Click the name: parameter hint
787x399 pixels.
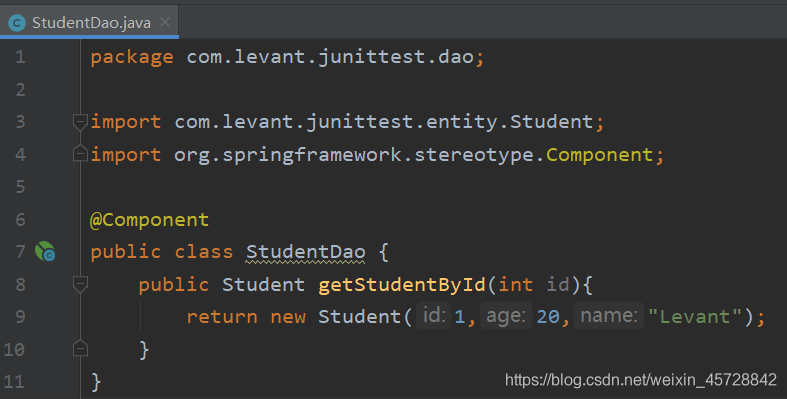[x=608, y=316]
